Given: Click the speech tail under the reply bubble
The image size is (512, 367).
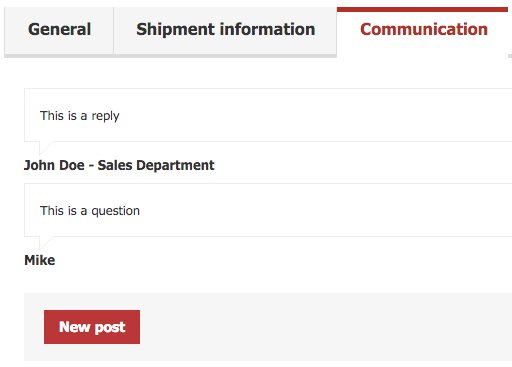Looking at the screenshot, I should (x=46, y=148).
